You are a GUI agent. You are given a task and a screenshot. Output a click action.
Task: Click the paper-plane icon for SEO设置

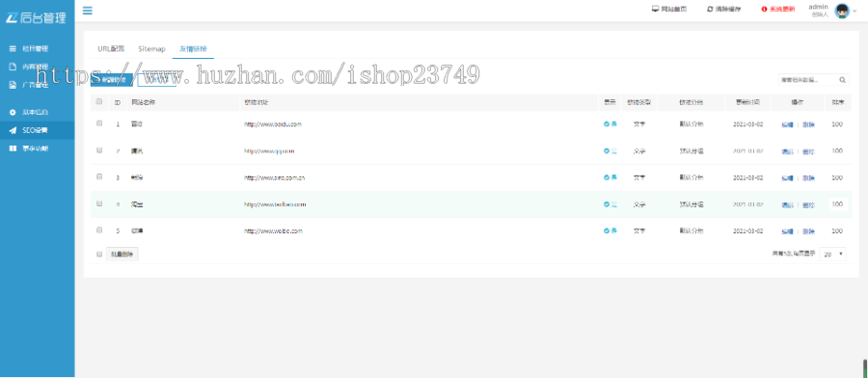coord(13,130)
